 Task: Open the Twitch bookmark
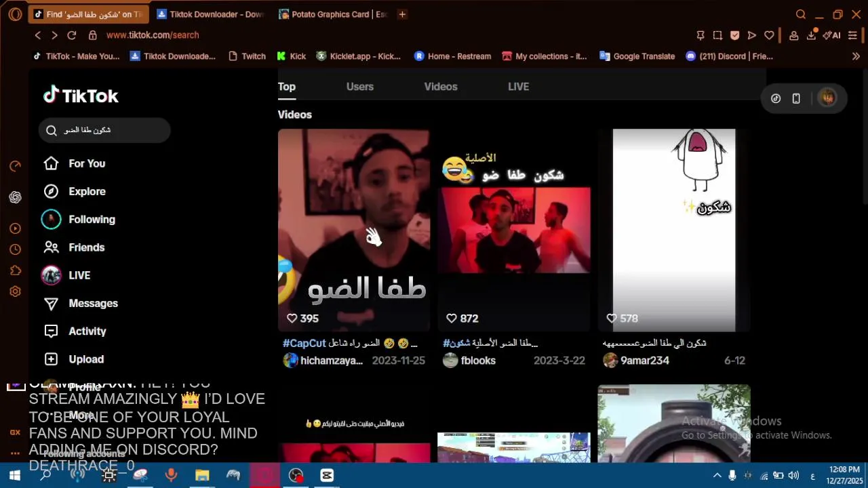point(247,56)
